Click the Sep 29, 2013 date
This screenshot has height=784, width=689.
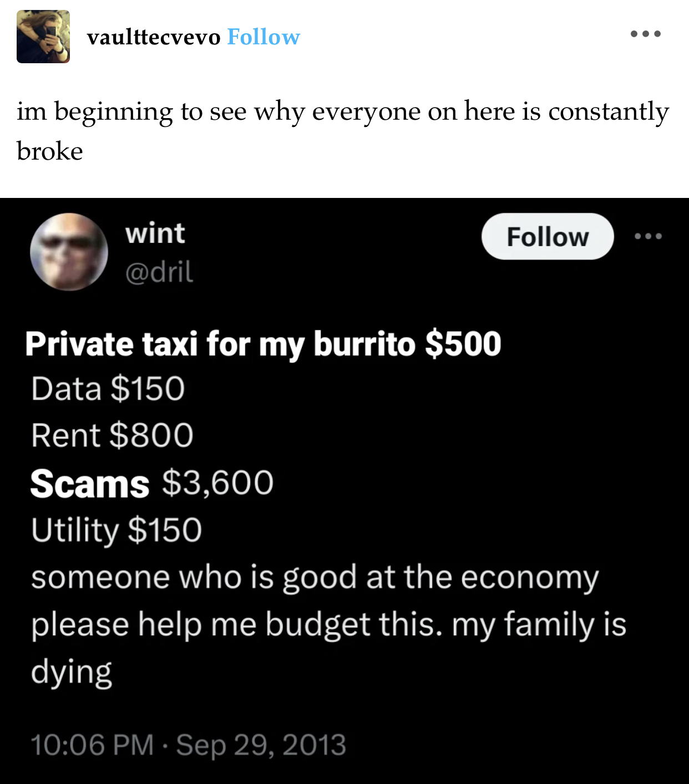pyautogui.click(x=261, y=745)
